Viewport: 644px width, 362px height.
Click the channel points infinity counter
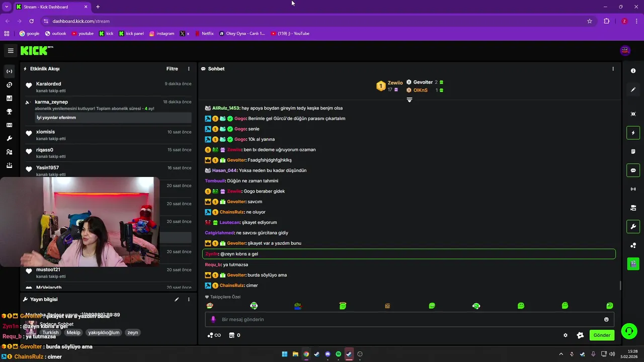[214, 335]
